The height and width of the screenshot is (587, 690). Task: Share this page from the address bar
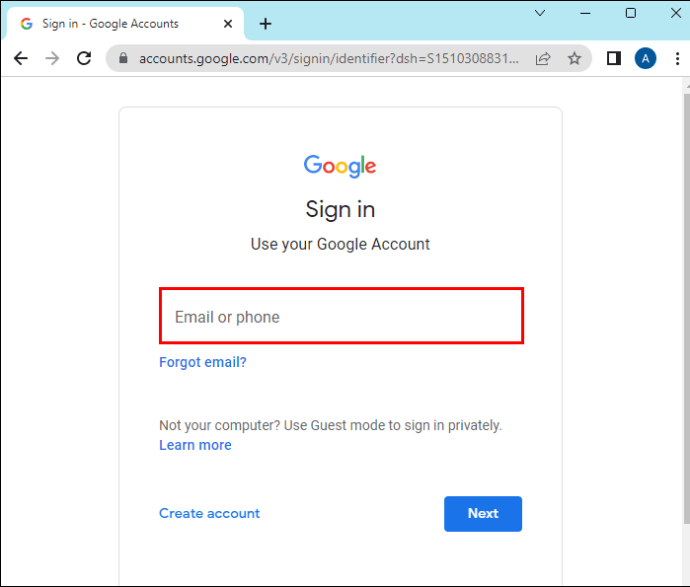click(543, 59)
